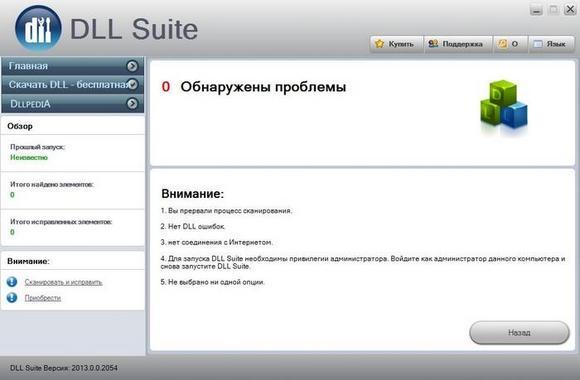Viewport: 580px width, 380px height.
Task: Open the Поддержка support button
Action: pos(458,44)
